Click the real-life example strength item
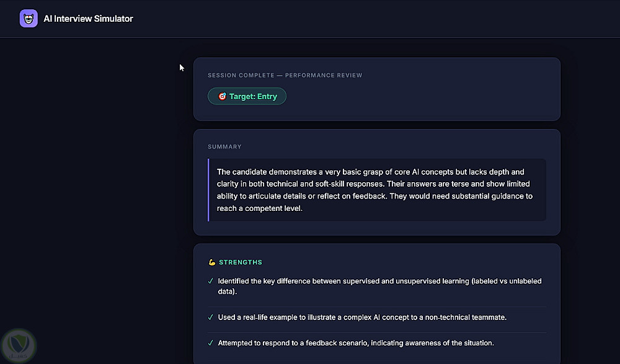 click(362, 317)
